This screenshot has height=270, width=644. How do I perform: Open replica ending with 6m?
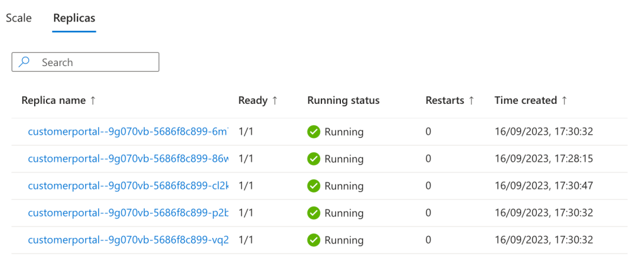128,132
